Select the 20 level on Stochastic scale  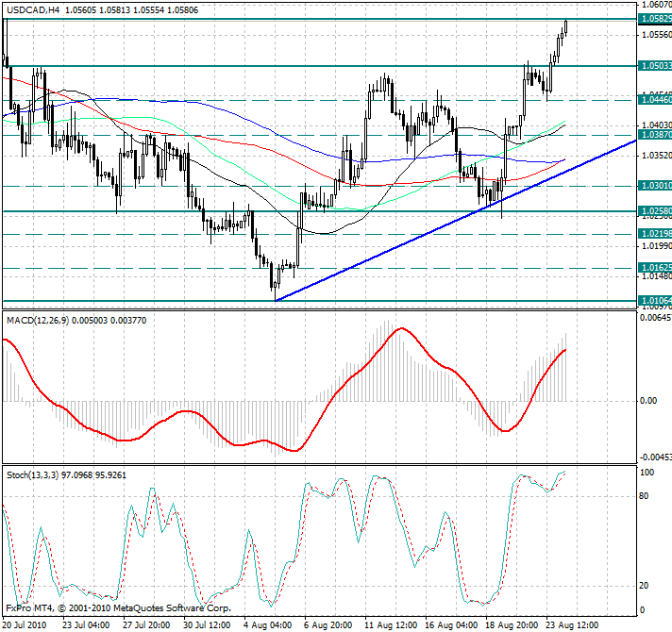644,586
